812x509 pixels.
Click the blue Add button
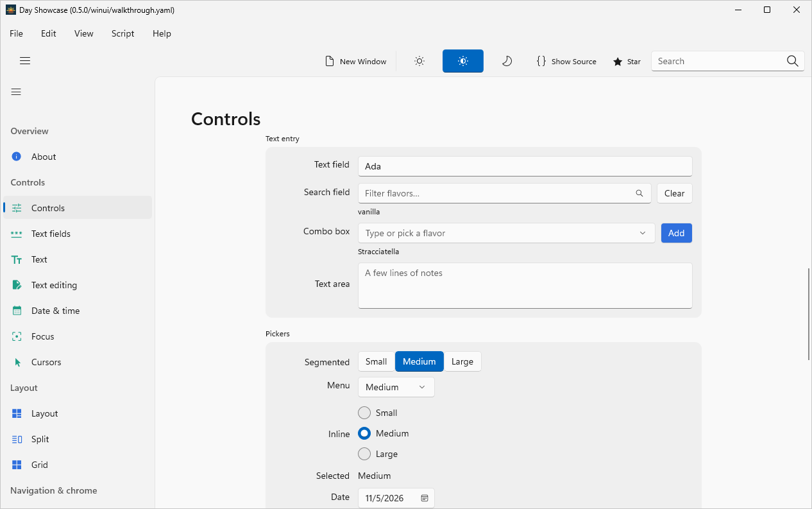(x=677, y=233)
